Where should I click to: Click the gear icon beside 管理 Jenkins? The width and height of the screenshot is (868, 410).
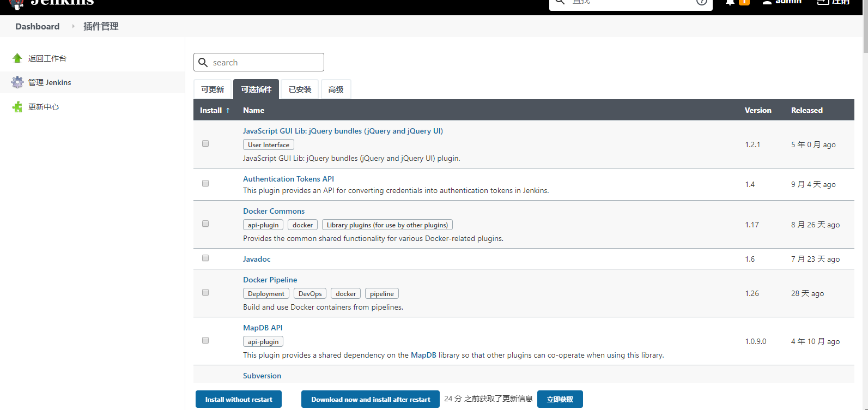tap(17, 82)
